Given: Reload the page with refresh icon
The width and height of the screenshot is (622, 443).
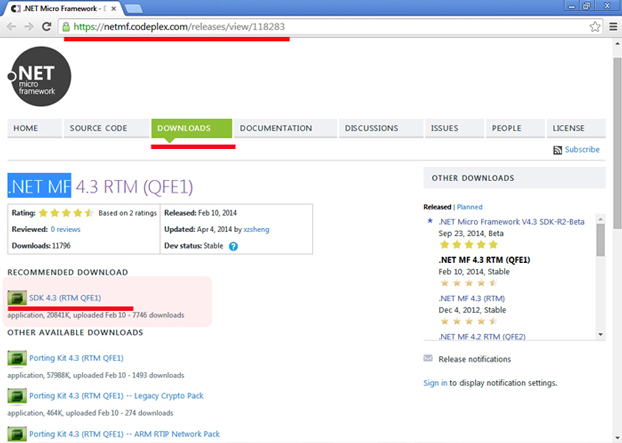Looking at the screenshot, I should click(46, 27).
